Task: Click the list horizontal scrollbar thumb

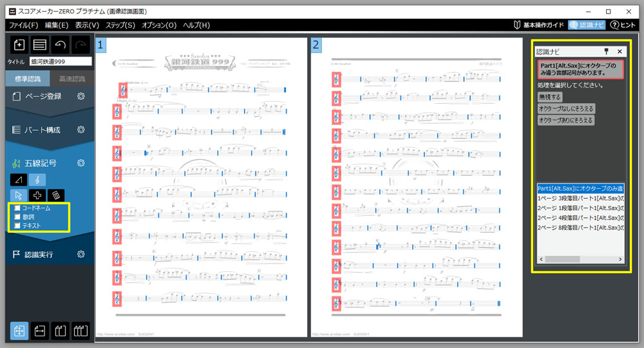Action: 562,259
